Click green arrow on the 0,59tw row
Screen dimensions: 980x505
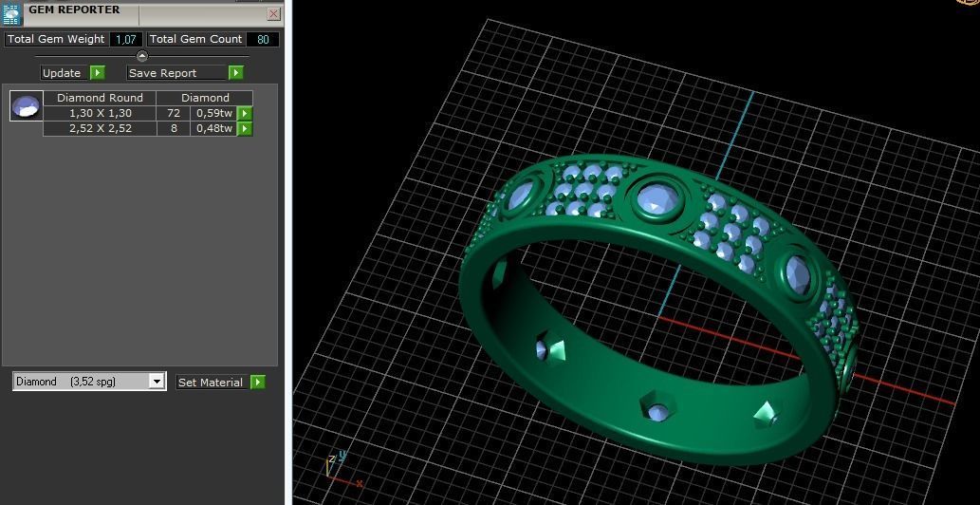pyautogui.click(x=245, y=113)
